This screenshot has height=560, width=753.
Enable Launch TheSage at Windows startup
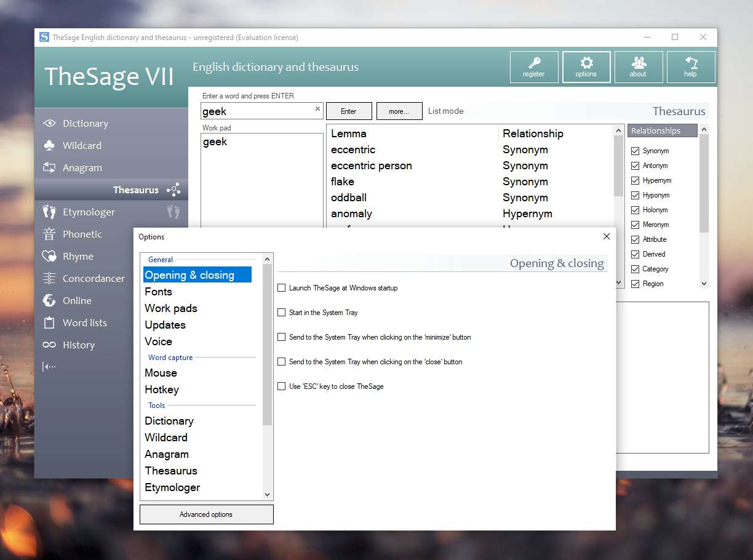(282, 288)
